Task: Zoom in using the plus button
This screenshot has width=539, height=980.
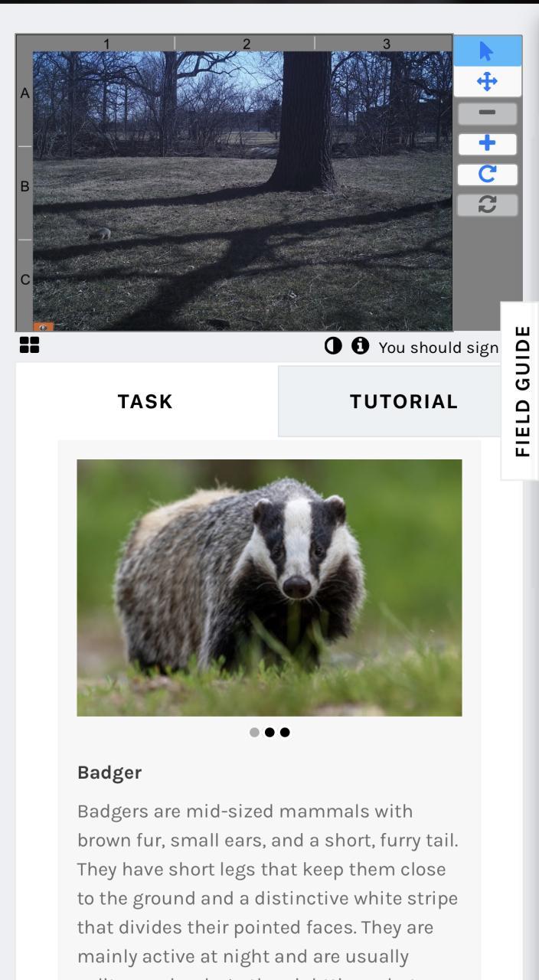Action: [487, 144]
